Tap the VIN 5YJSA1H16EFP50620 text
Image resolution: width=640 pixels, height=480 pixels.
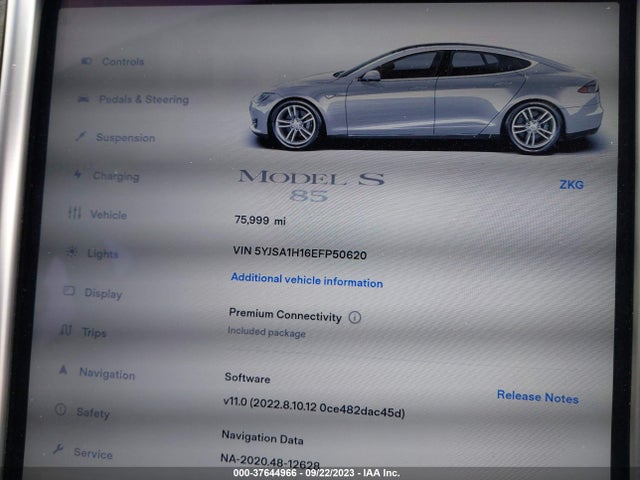[300, 253]
